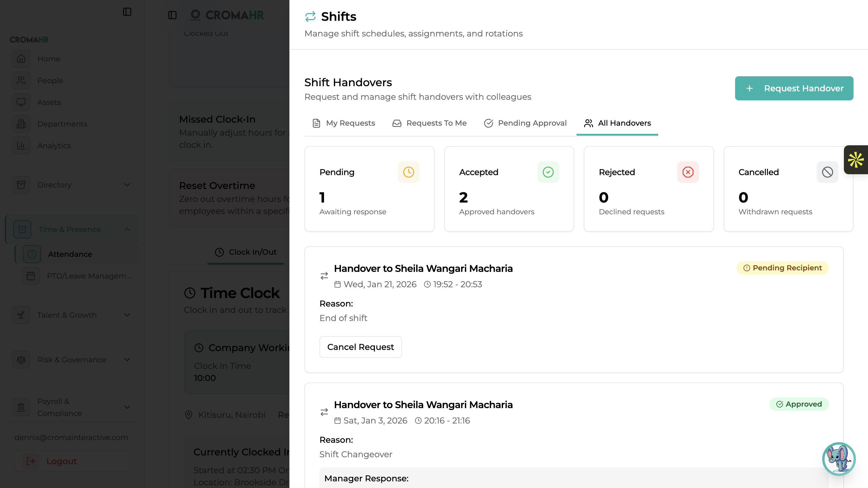The width and height of the screenshot is (868, 488).
Task: Click the Payroll & Compliance bank icon
Action: (21, 407)
